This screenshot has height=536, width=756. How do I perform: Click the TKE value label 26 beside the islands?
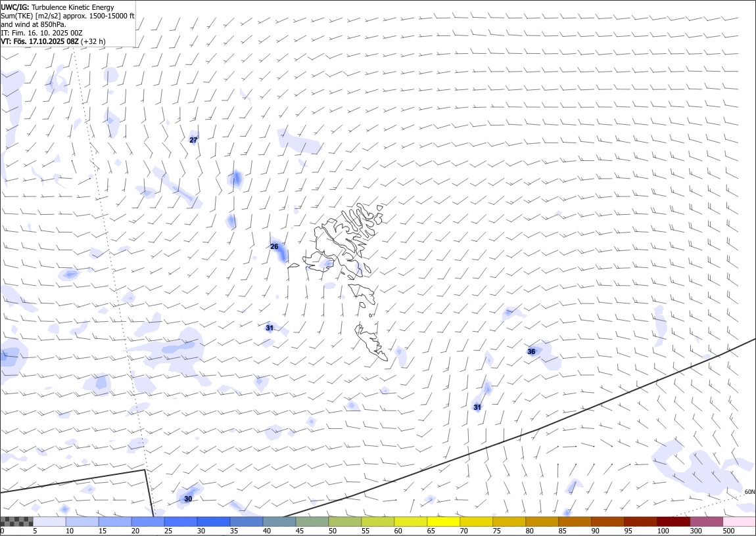pyautogui.click(x=274, y=246)
